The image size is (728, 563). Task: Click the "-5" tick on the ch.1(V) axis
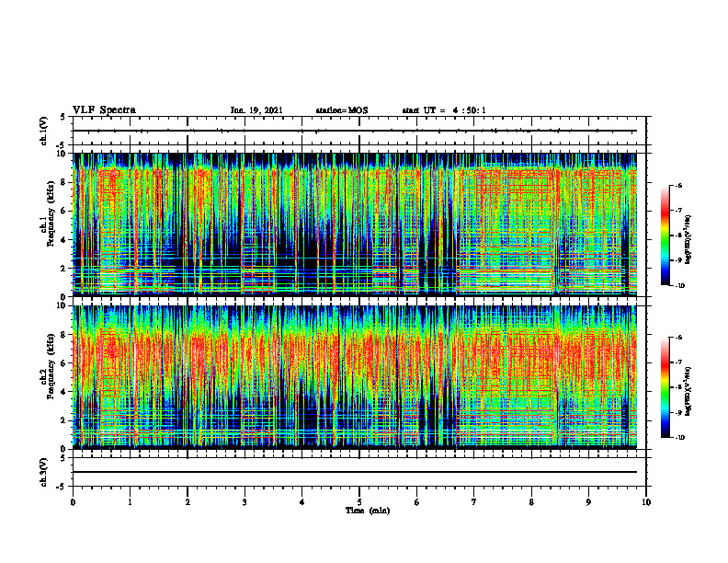62,144
